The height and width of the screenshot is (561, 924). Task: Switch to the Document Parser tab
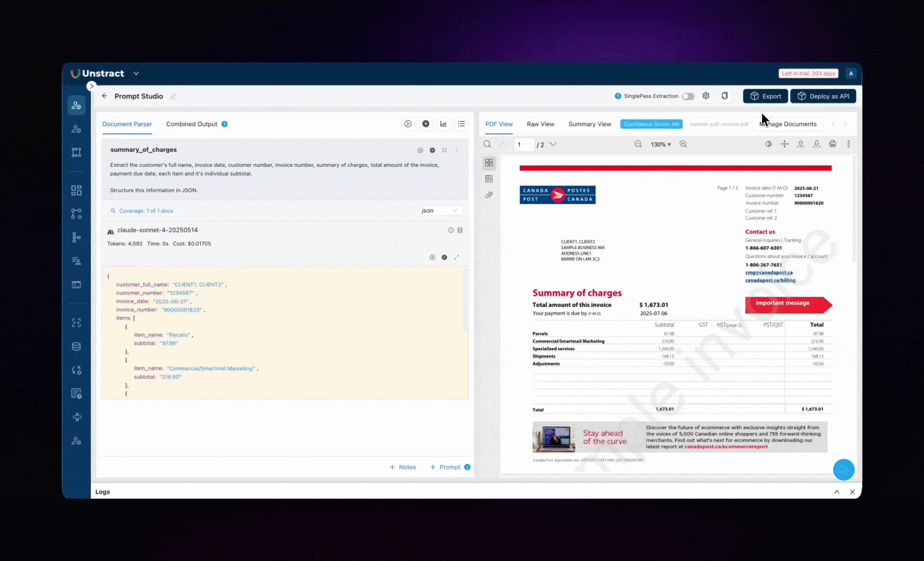point(127,124)
